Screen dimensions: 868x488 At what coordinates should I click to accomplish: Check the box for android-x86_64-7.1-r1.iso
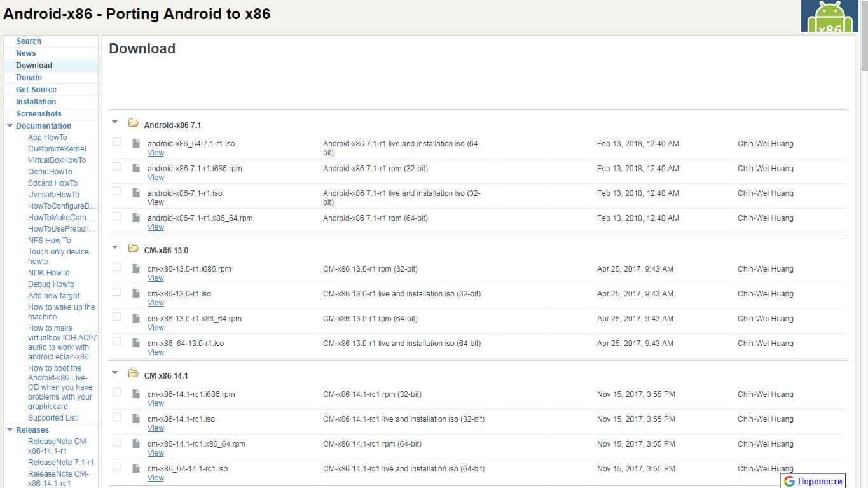pos(116,142)
